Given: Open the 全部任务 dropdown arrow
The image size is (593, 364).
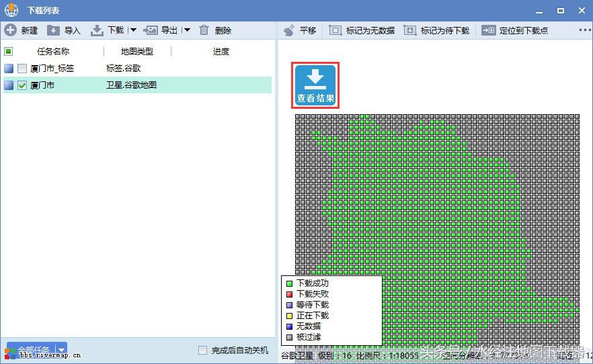Looking at the screenshot, I should pos(62,349).
